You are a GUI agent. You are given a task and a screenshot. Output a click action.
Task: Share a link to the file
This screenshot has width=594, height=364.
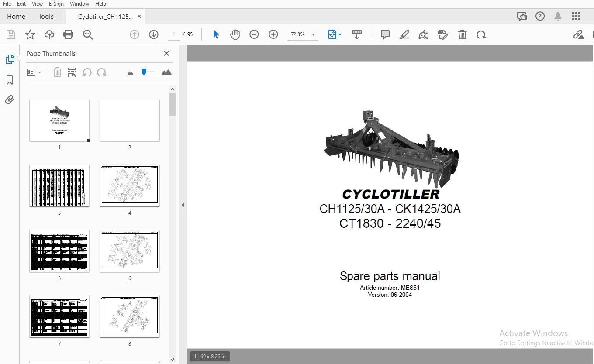pos(579,34)
